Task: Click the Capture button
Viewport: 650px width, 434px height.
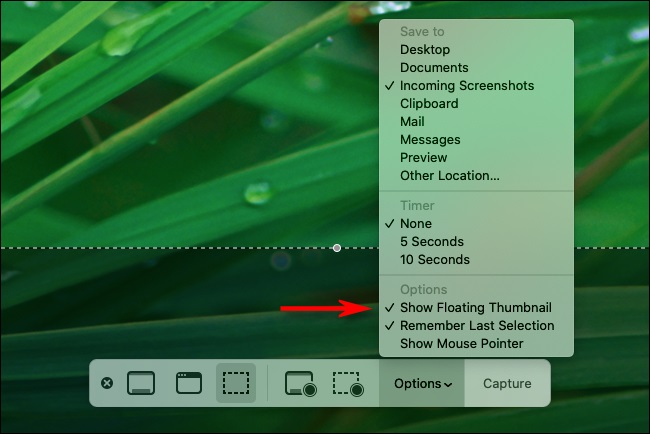Action: pos(507,383)
